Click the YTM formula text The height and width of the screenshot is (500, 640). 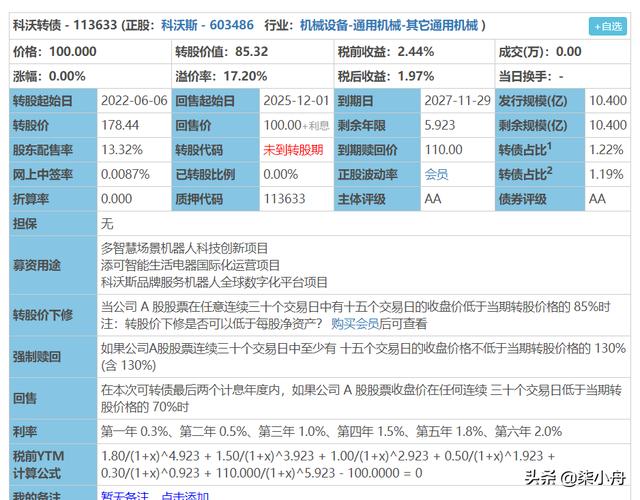click(x=328, y=464)
